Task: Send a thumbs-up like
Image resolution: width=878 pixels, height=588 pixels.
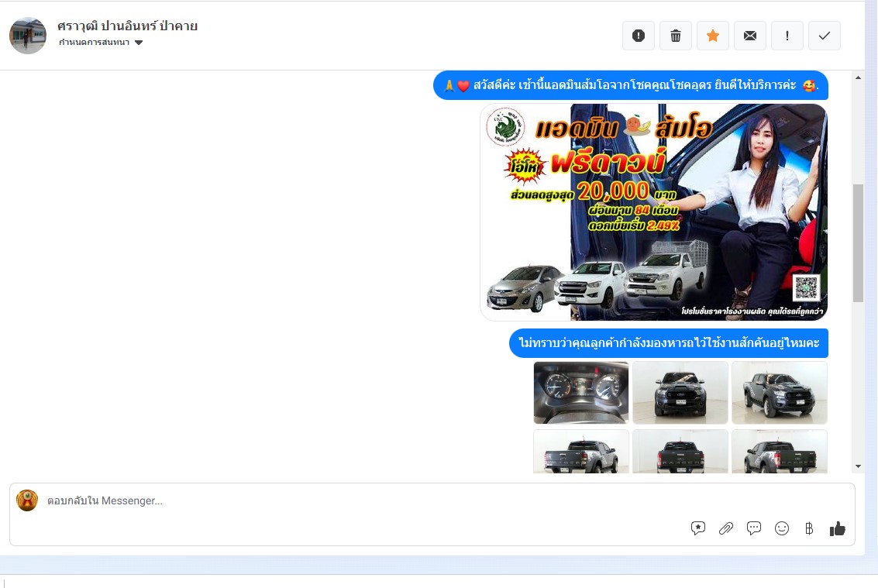Action: pyautogui.click(x=837, y=528)
